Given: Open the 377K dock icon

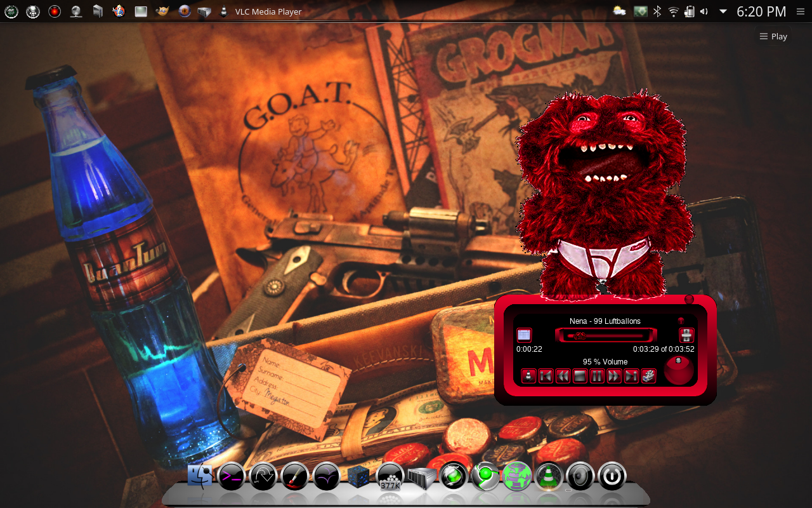Looking at the screenshot, I should coord(390,476).
